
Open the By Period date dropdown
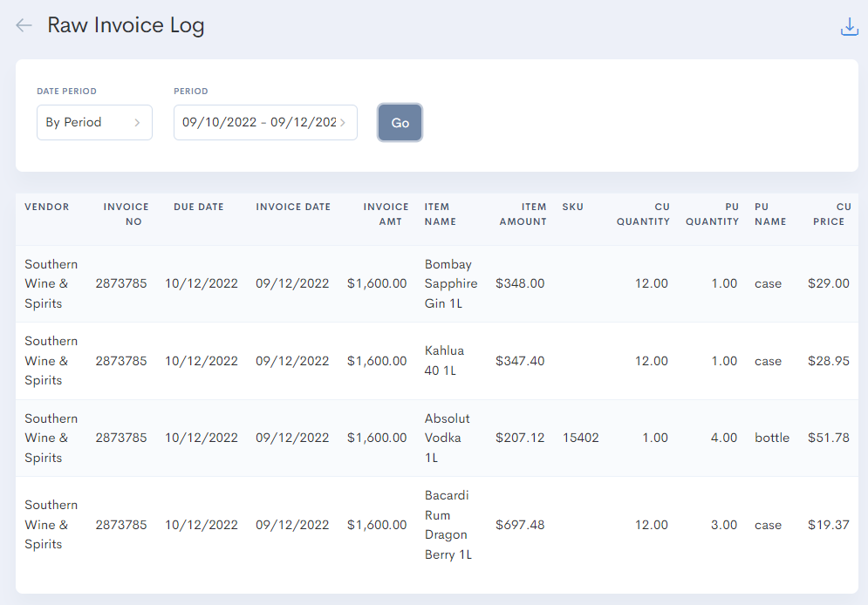[94, 123]
